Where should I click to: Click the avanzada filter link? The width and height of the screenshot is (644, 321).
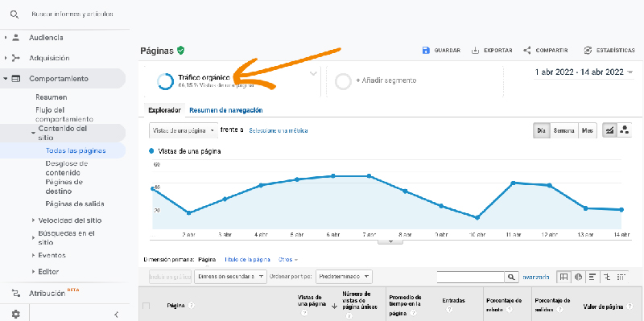pyautogui.click(x=535, y=277)
